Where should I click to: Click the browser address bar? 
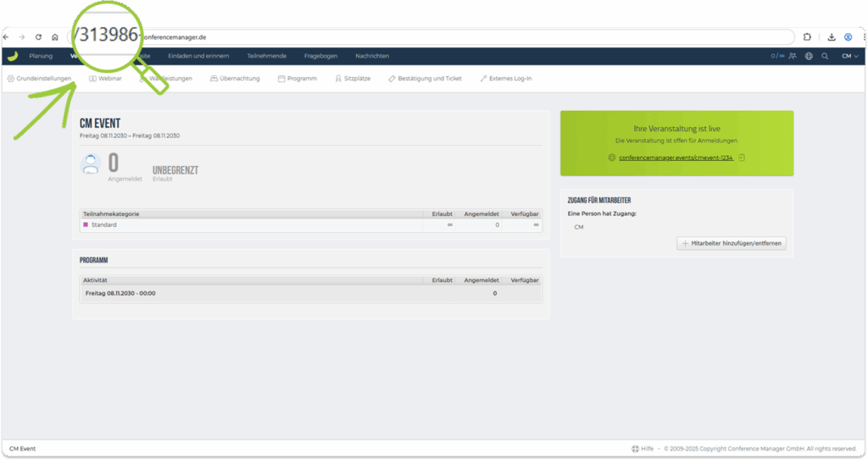coord(466,37)
